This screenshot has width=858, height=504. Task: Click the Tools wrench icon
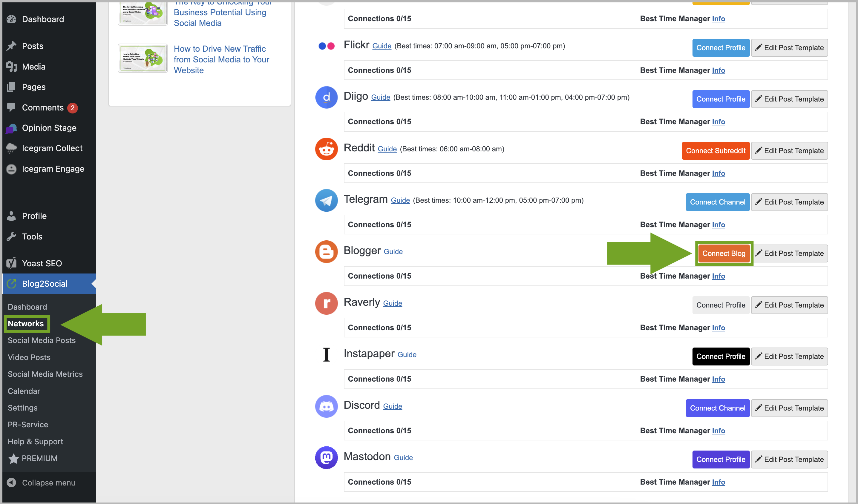point(11,236)
